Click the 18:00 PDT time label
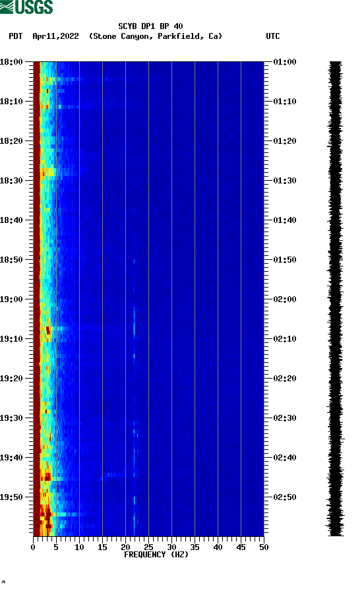The image size is (364, 589). 11,61
